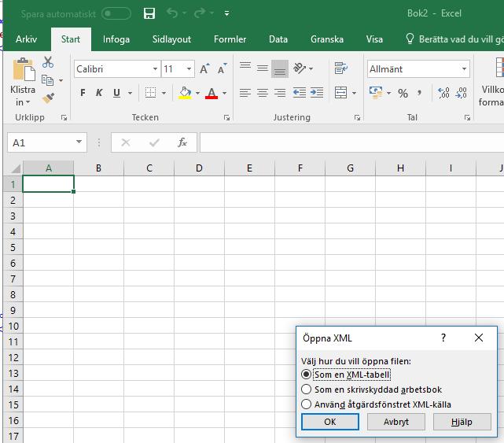Click the Berätta vad du vill göra box

(x=454, y=39)
